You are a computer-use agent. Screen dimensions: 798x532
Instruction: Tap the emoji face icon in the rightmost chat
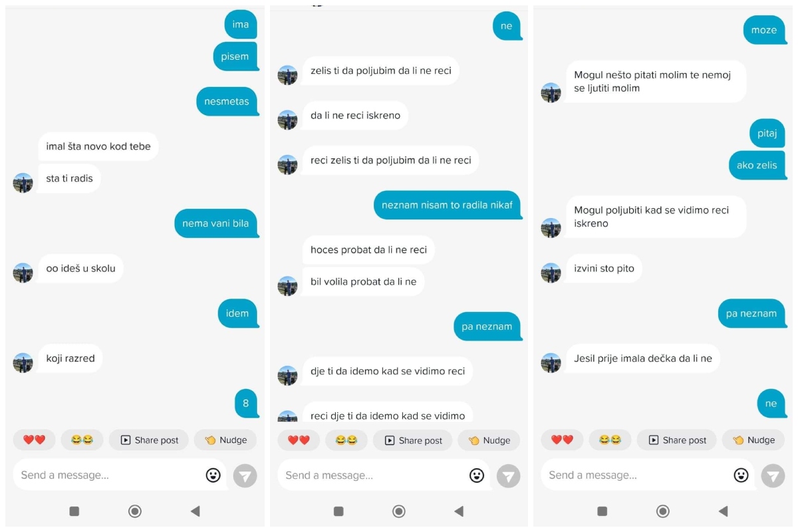741,475
